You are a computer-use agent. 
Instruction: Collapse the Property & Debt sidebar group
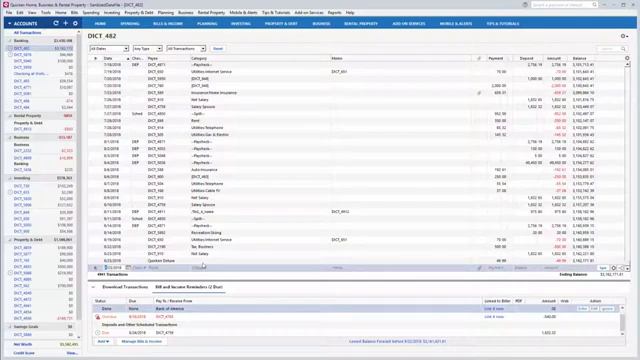click(10, 240)
